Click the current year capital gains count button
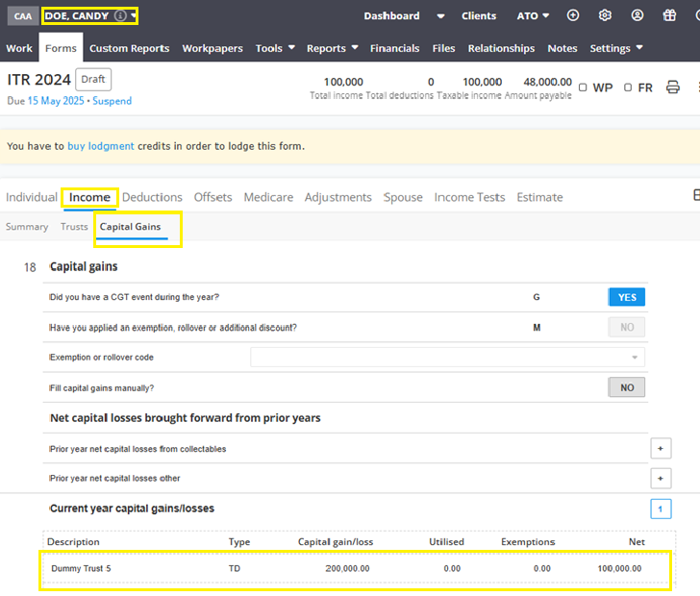700x596 pixels. point(661,509)
